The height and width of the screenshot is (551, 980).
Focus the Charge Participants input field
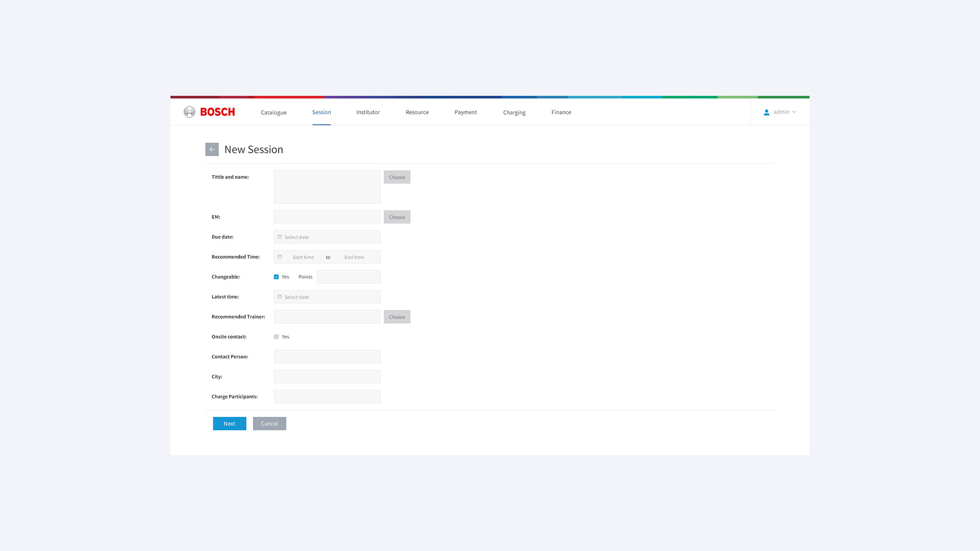tap(327, 397)
